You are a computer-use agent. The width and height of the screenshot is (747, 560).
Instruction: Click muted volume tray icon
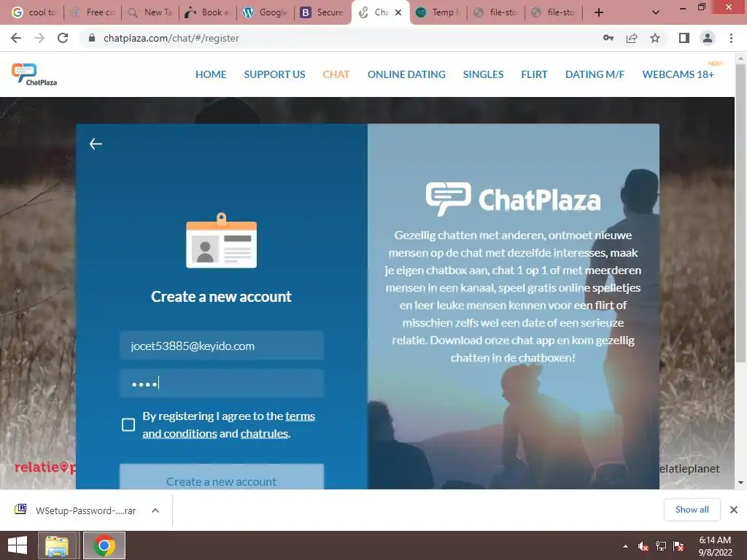[x=643, y=546]
